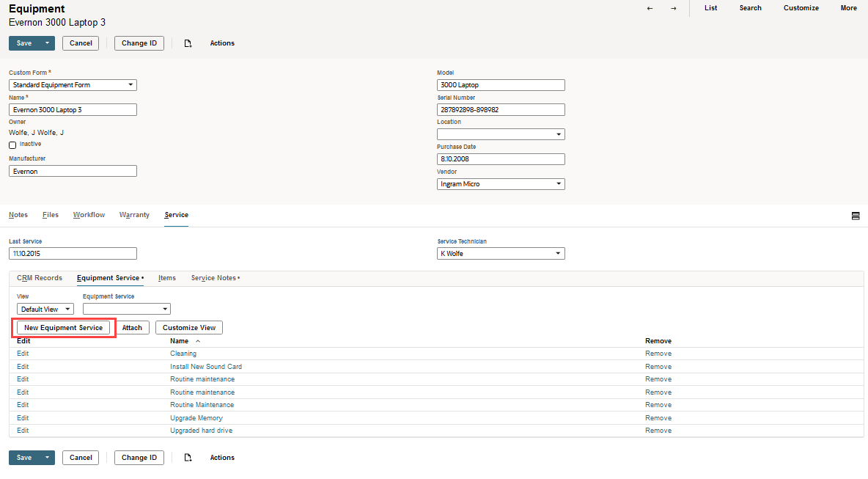Click the top Change ID button
This screenshot has width=868, height=479.
[139, 43]
